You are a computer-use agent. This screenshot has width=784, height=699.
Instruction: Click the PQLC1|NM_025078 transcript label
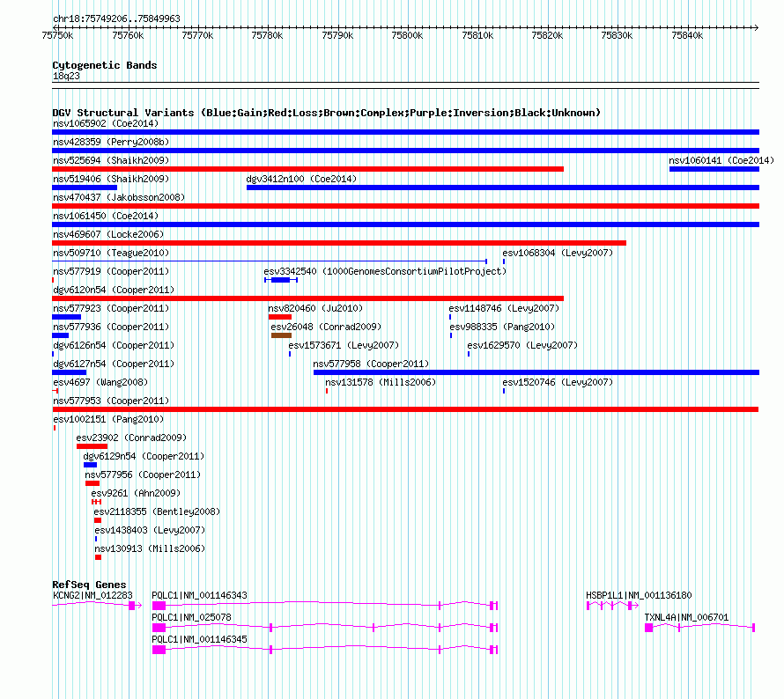(x=191, y=617)
